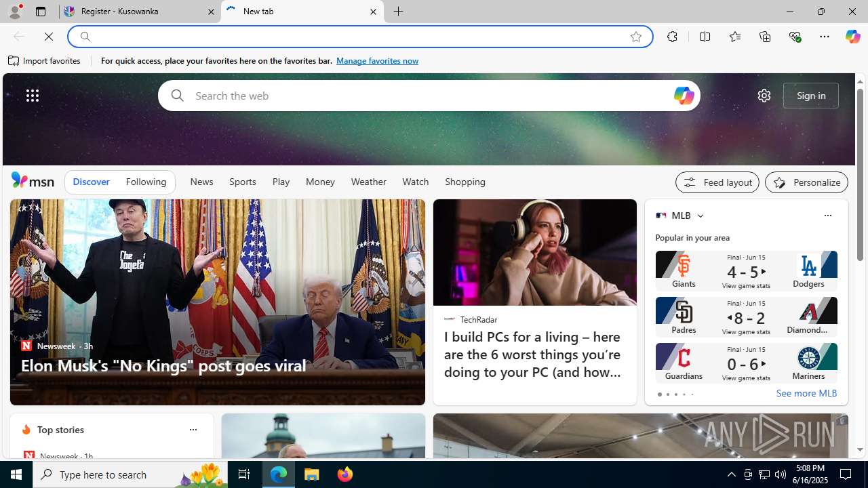
Task: Open the Shopping section
Action: pyautogui.click(x=465, y=182)
